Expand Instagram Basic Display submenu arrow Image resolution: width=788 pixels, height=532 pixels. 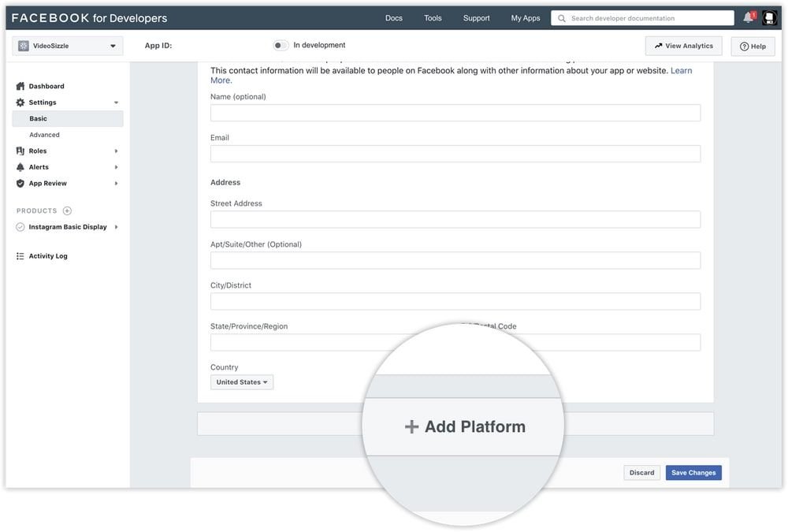pyautogui.click(x=116, y=227)
